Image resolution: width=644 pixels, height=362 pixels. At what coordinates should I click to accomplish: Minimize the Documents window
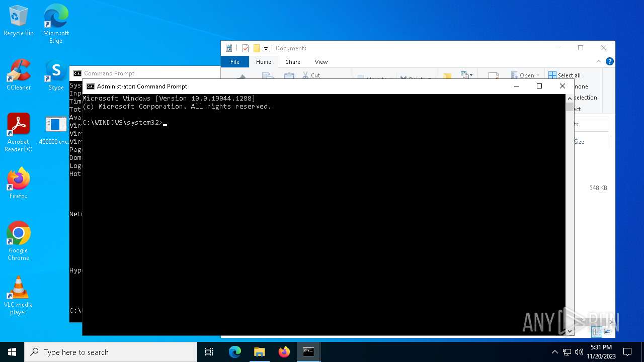coord(557,48)
